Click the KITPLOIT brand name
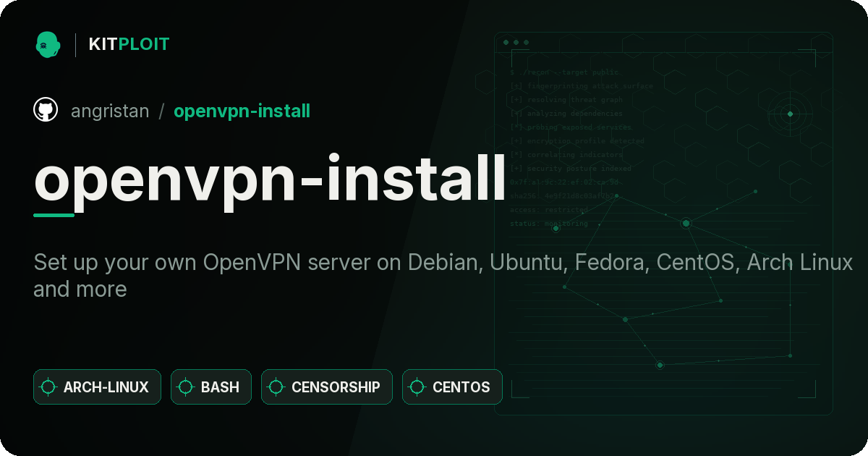 (x=129, y=44)
